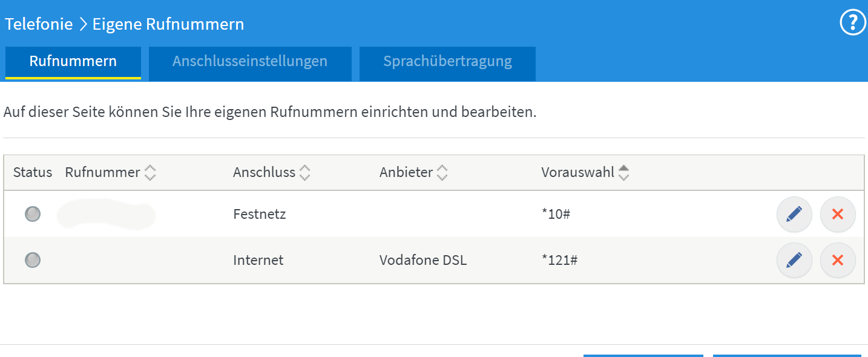Viewport: 868px width, 357px height.
Task: Delete the Festnetz number entry
Action: pyautogui.click(x=838, y=214)
